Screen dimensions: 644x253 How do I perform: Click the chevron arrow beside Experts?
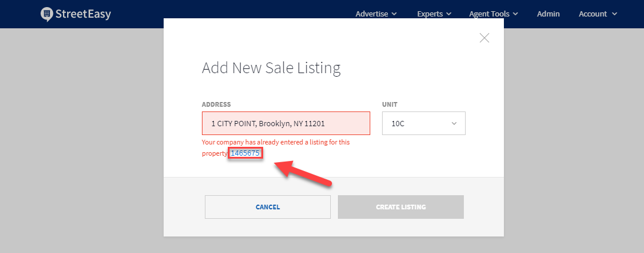(449, 14)
